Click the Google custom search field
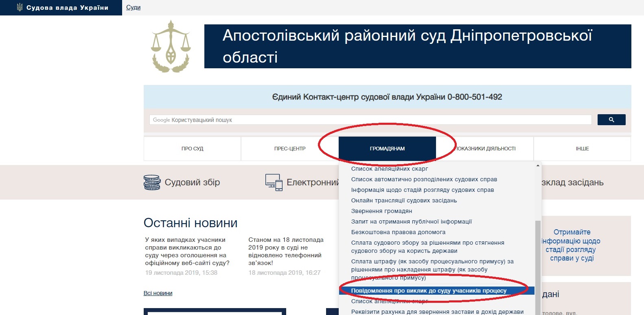 370,120
